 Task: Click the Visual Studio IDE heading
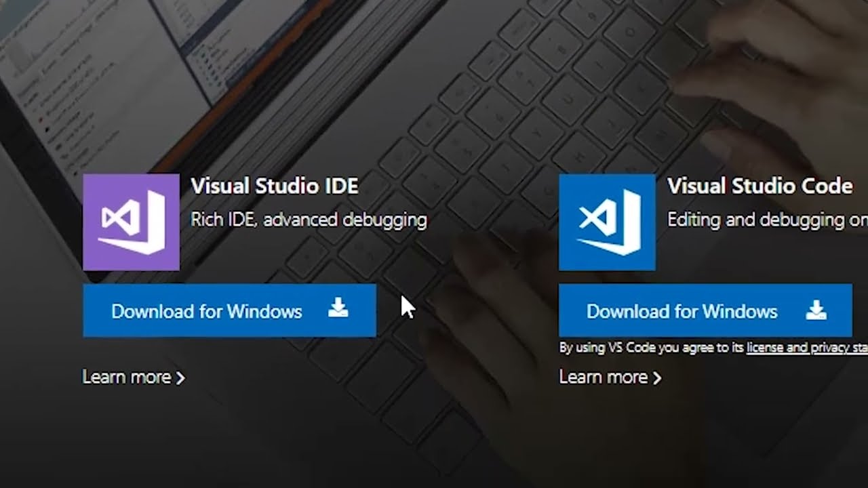pyautogui.click(x=275, y=186)
